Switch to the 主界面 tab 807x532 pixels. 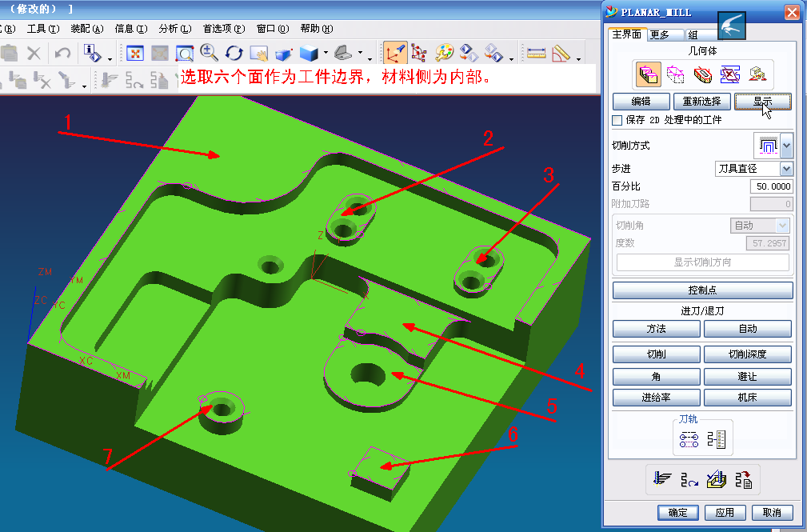[626, 34]
